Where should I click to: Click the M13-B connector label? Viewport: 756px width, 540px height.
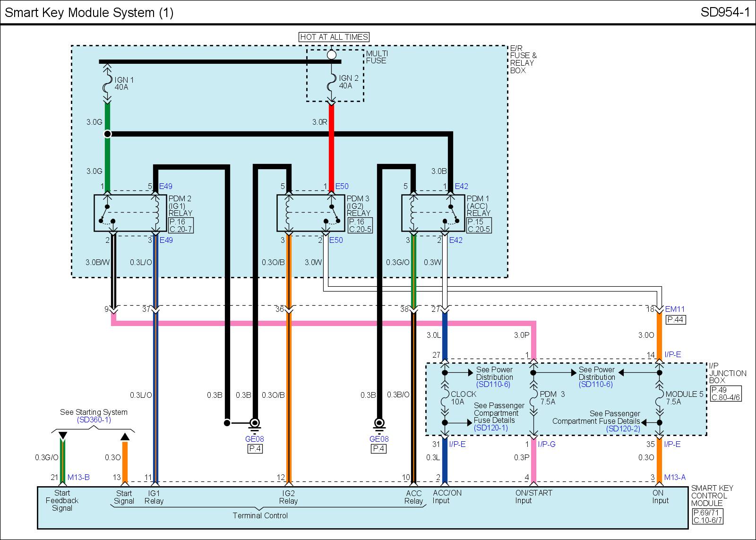click(x=78, y=477)
